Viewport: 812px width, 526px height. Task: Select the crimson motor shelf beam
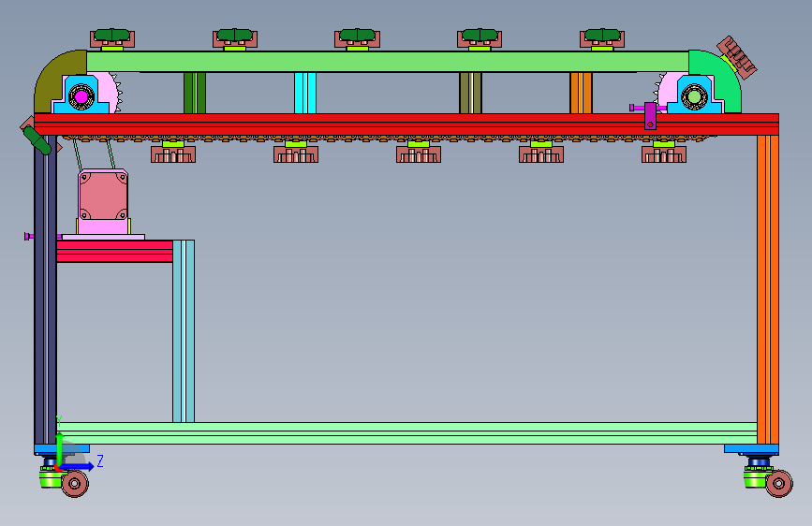pos(114,251)
